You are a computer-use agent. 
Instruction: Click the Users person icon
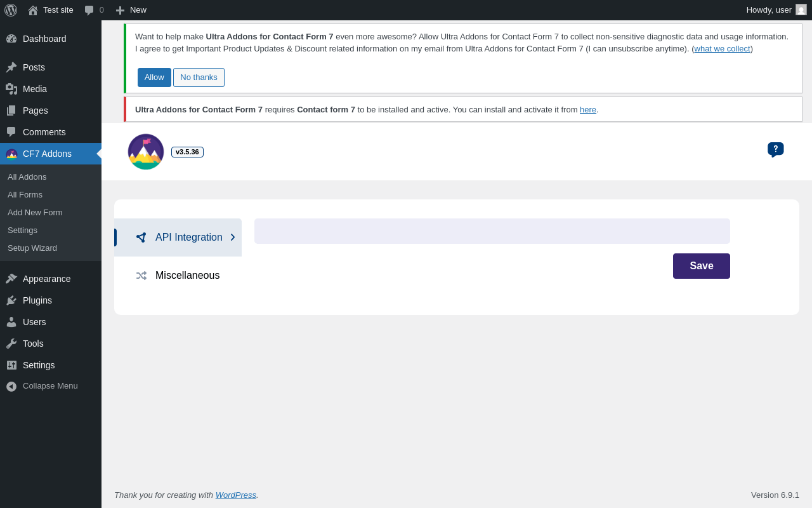click(x=11, y=322)
